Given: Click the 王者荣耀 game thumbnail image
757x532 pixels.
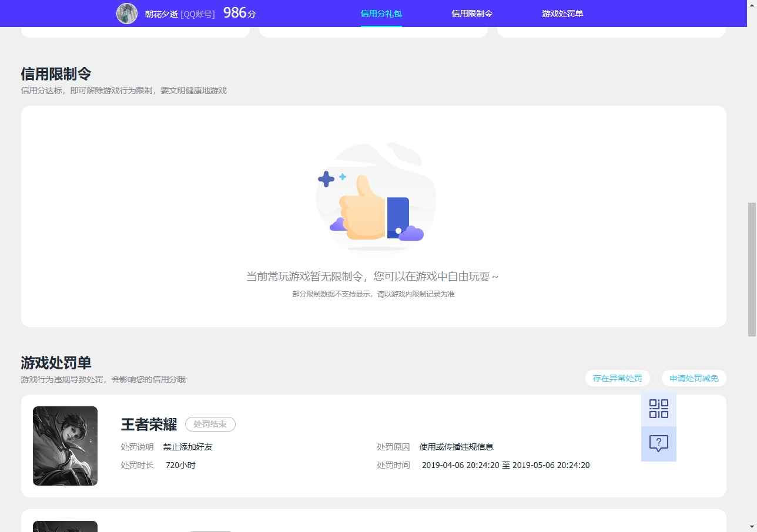Looking at the screenshot, I should 65,446.
